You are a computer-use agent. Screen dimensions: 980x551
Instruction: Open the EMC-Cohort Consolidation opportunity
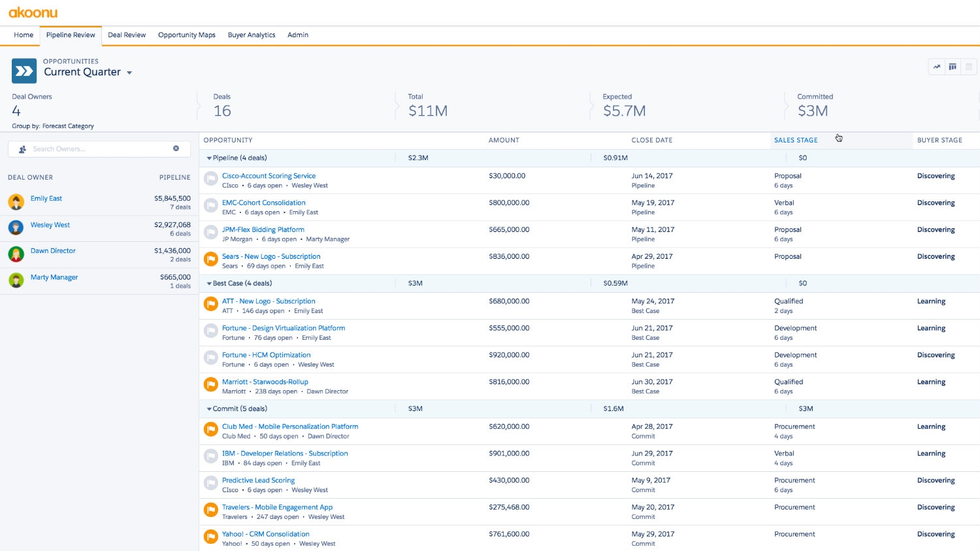tap(264, 203)
